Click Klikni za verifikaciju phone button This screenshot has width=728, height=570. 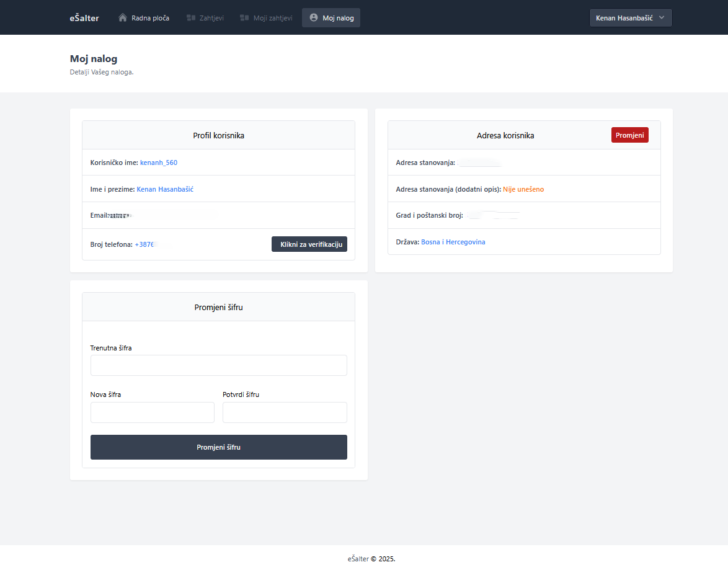click(x=309, y=244)
